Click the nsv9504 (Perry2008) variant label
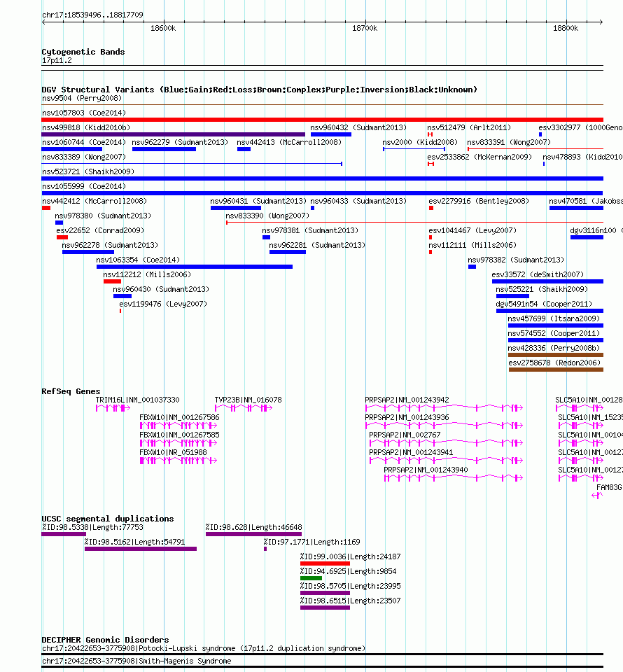 coord(82,98)
